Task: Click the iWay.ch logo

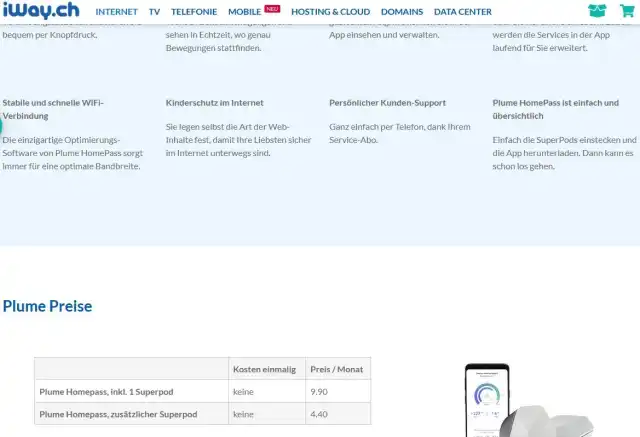Action: [41, 10]
